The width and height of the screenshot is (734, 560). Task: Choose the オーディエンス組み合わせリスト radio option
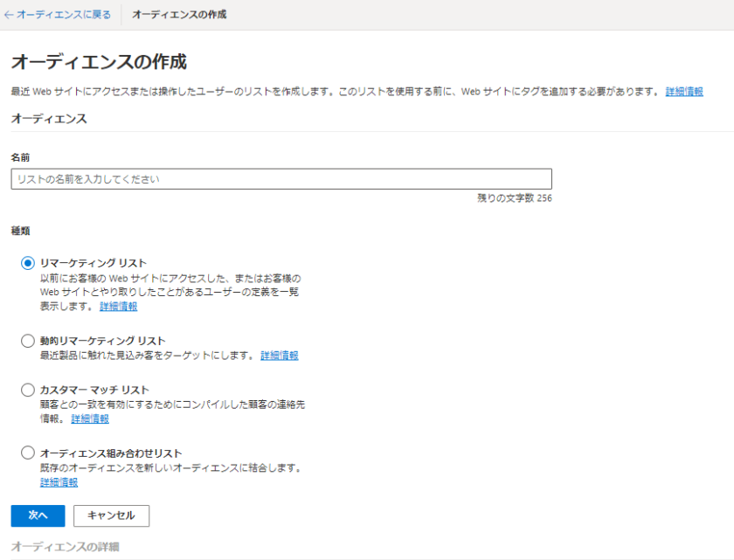pos(28,453)
